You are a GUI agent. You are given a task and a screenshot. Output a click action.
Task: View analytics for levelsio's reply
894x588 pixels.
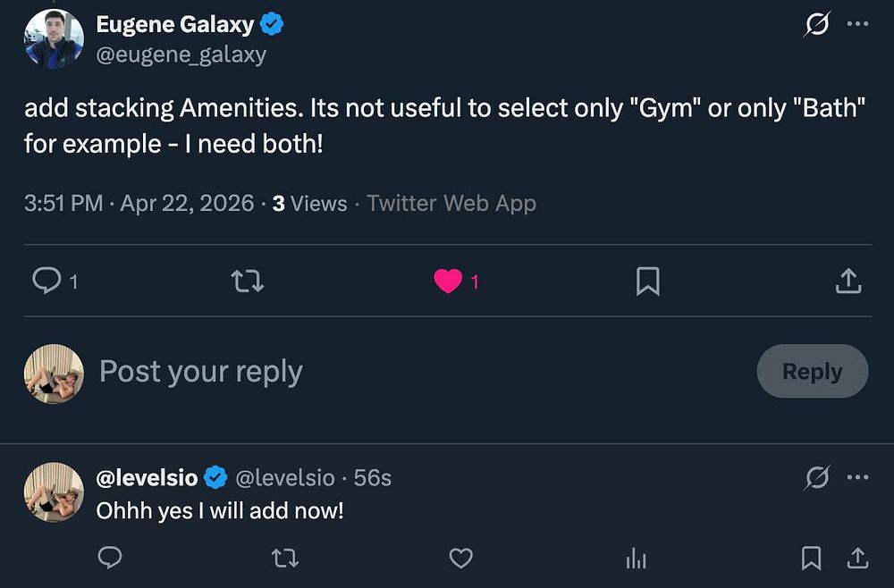click(636, 559)
